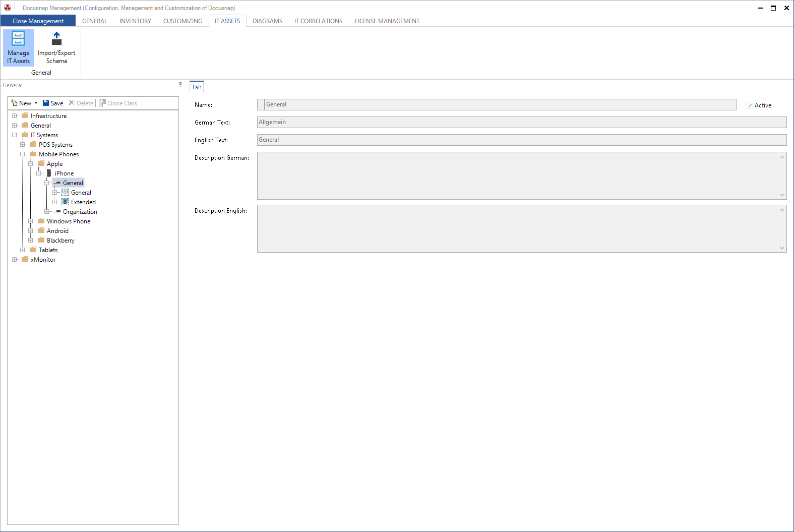Collapse the iPhone tree node
The height and width of the screenshot is (532, 794).
(39, 173)
